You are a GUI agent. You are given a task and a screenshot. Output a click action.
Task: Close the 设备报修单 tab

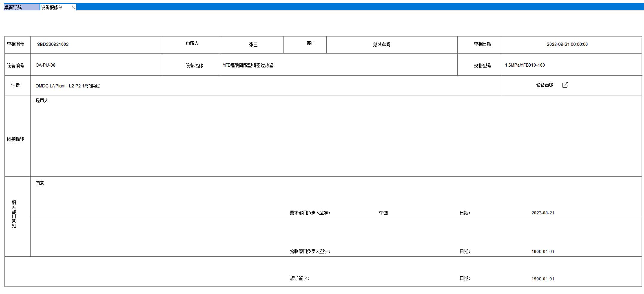click(x=73, y=7)
